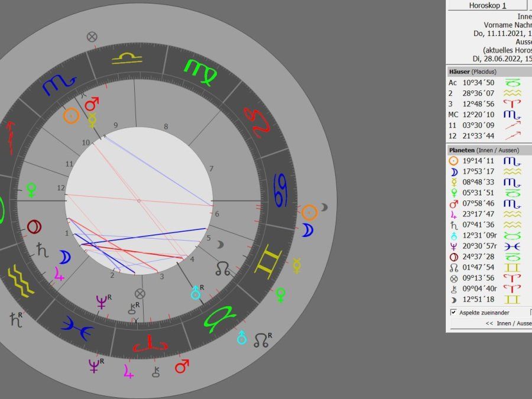Screen dimensions: 532x399
Task: Select the inner cyan retrograde Uranus glyph
Action: point(196,293)
